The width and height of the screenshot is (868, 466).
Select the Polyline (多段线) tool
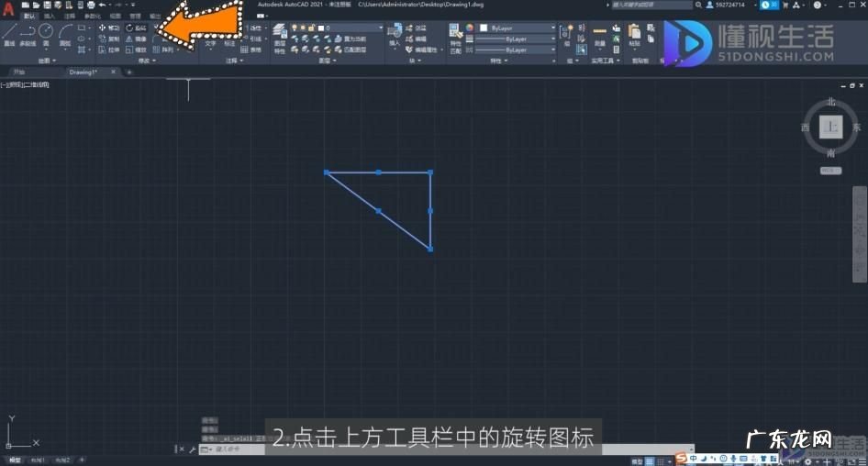(x=28, y=33)
